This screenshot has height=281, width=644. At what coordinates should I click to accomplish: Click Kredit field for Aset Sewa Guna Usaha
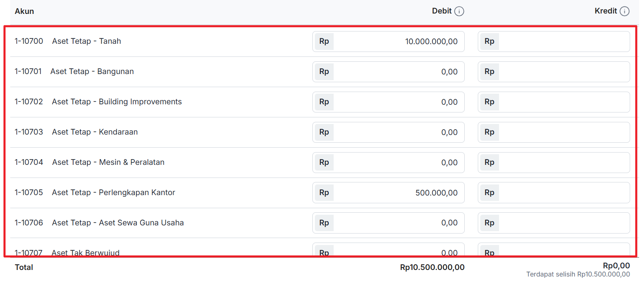point(564,223)
